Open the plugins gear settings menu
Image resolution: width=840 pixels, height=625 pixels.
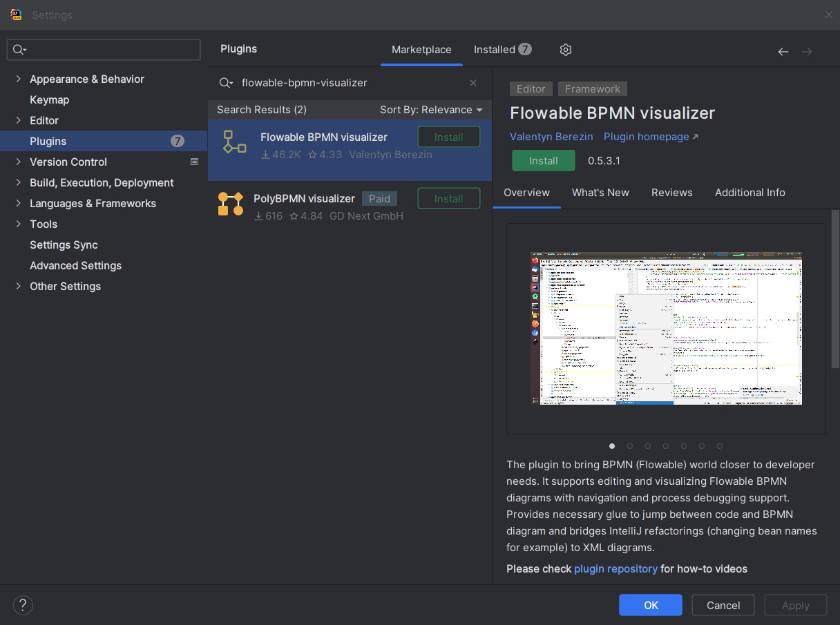point(566,50)
